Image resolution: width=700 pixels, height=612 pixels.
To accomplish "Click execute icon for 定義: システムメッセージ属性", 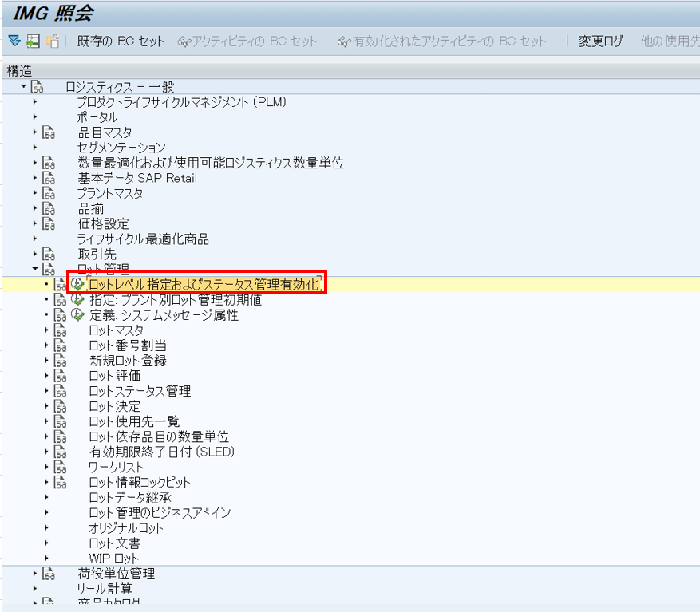I will (x=77, y=315).
